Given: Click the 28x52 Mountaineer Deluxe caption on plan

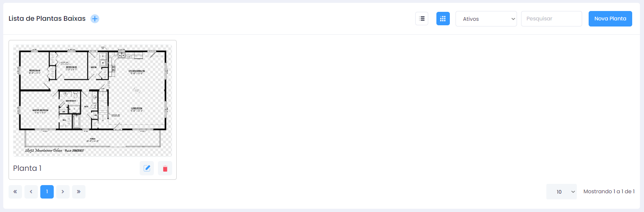Looking at the screenshot, I should pyautogui.click(x=44, y=150).
